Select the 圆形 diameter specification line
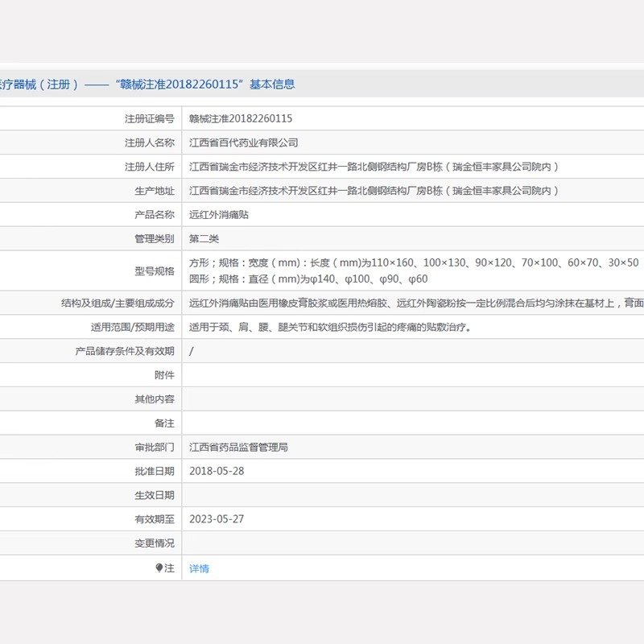This screenshot has height=644, width=644. 308,279
